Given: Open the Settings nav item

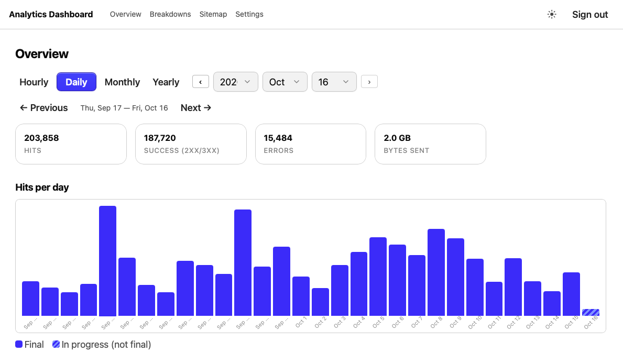Looking at the screenshot, I should 249,14.
